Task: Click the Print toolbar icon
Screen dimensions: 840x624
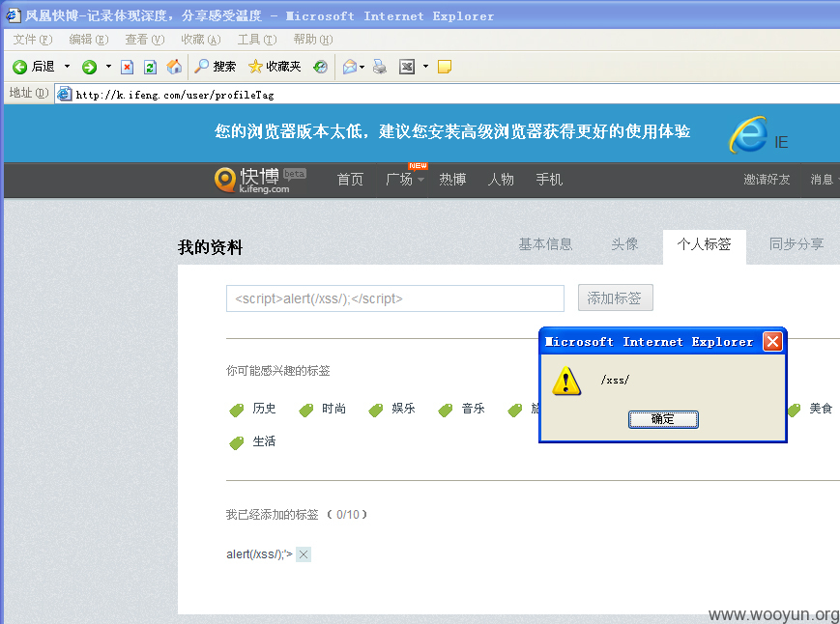Action: [380, 67]
